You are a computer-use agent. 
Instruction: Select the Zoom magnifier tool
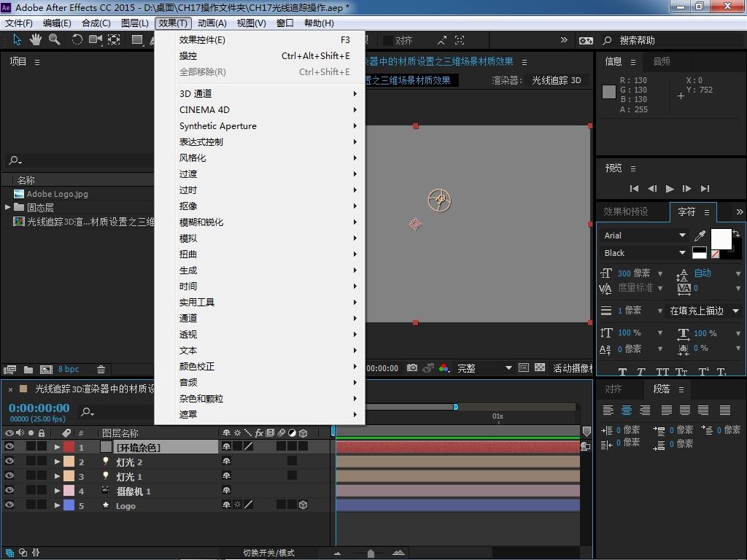54,40
